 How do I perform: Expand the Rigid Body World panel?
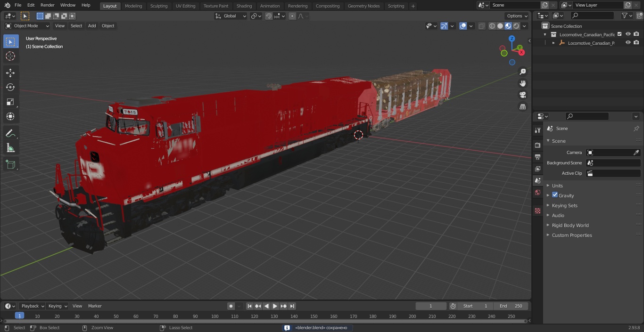tap(570, 225)
